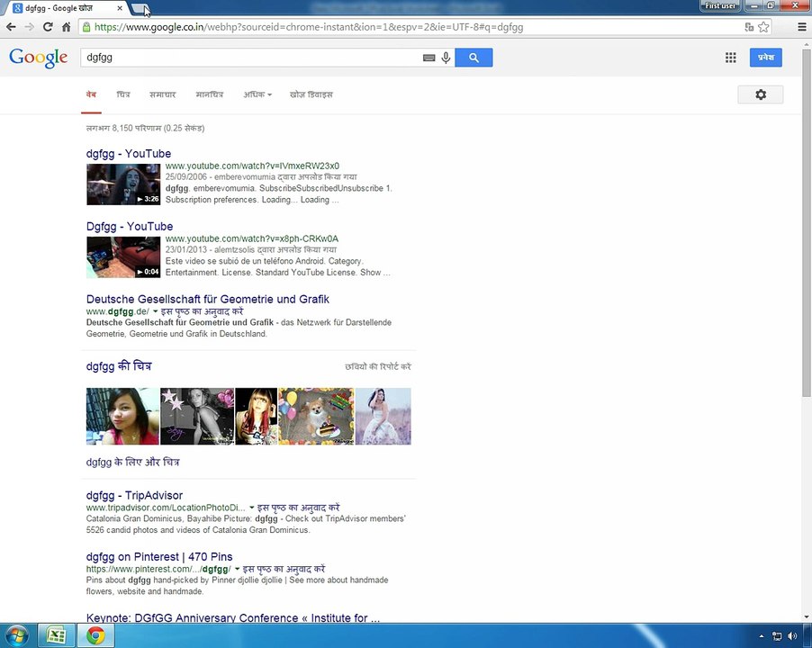Open the translate icon in the address bar
Image resolution: width=812 pixels, height=648 pixels.
point(749,27)
